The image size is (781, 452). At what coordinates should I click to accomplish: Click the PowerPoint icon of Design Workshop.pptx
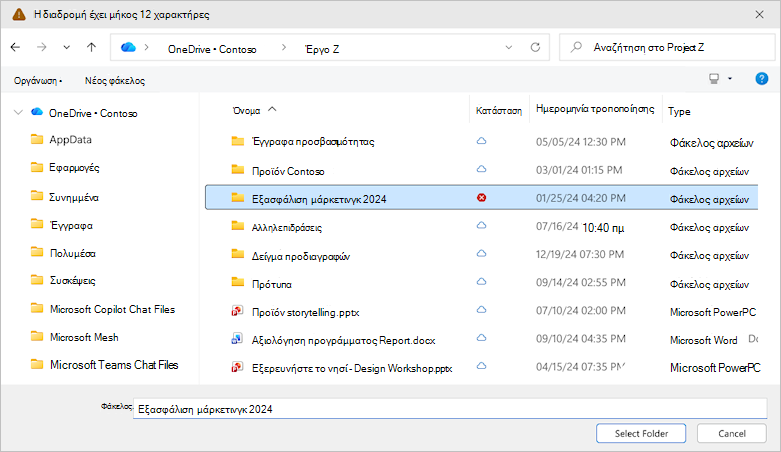237,367
